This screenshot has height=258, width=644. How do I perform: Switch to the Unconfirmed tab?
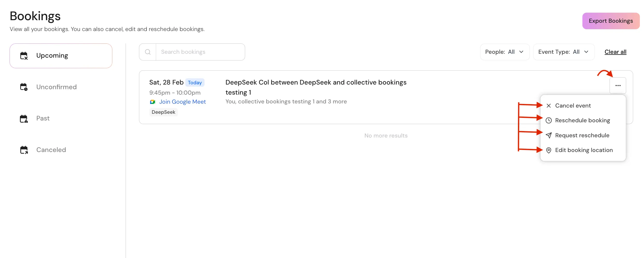click(x=56, y=87)
